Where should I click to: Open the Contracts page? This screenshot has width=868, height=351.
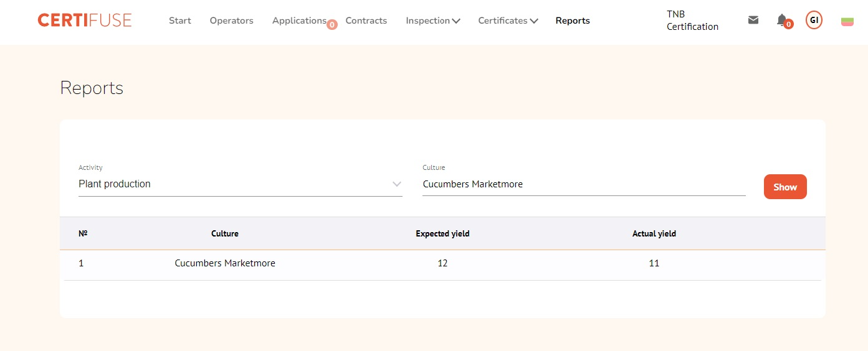(x=366, y=21)
